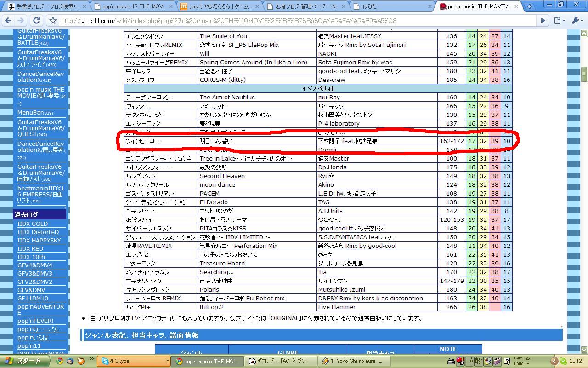Click the song title 'The Aim of Nautilus'
The width and height of the screenshot is (588, 368).
click(x=227, y=97)
